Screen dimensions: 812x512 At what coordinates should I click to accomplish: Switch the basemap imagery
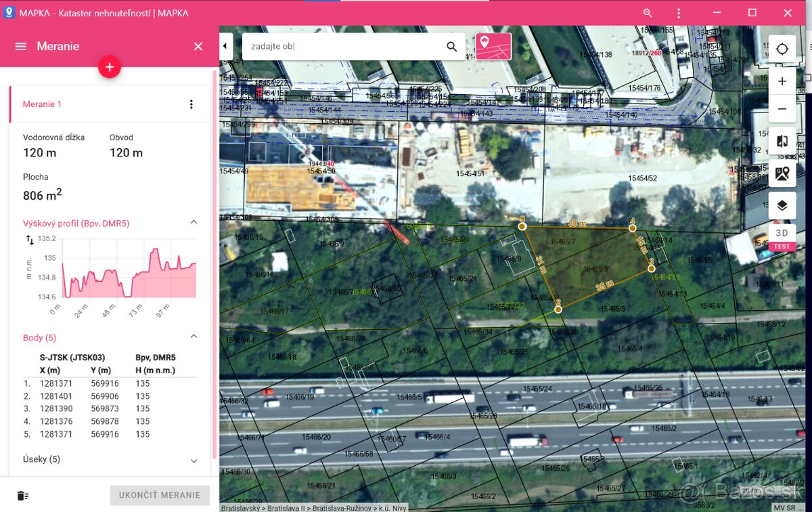pos(782,173)
